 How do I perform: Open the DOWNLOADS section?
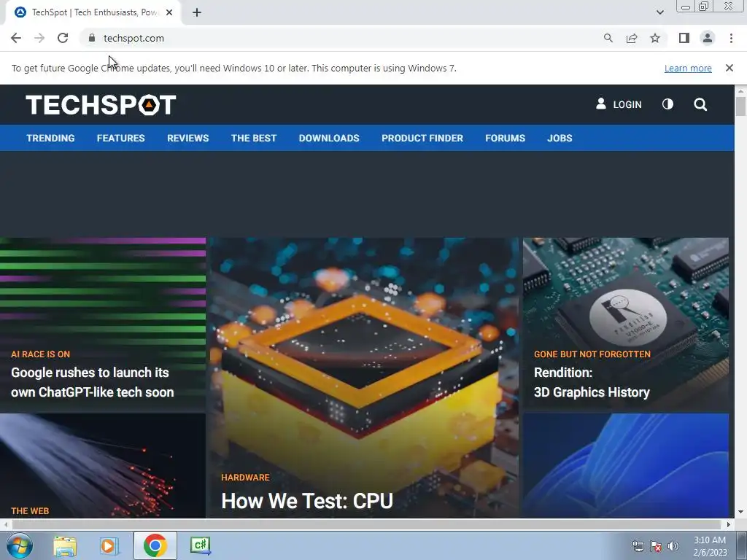click(329, 138)
